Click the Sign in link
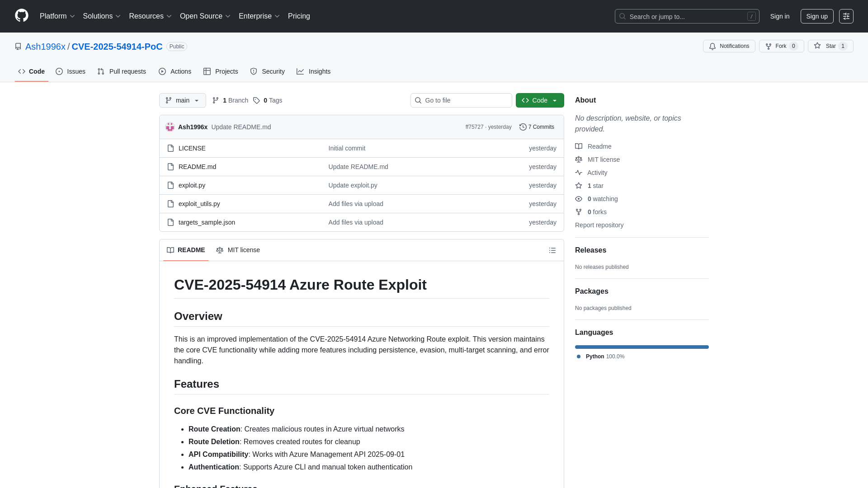868x488 pixels. pos(780,16)
